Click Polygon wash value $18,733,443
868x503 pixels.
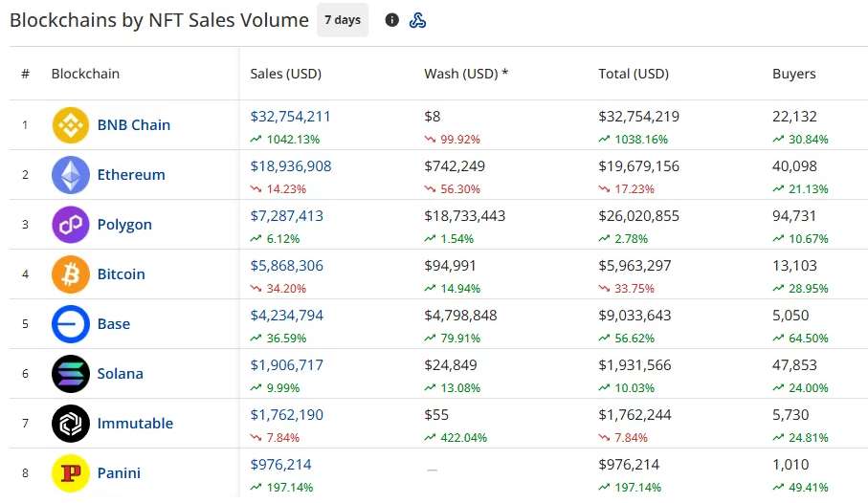click(465, 216)
